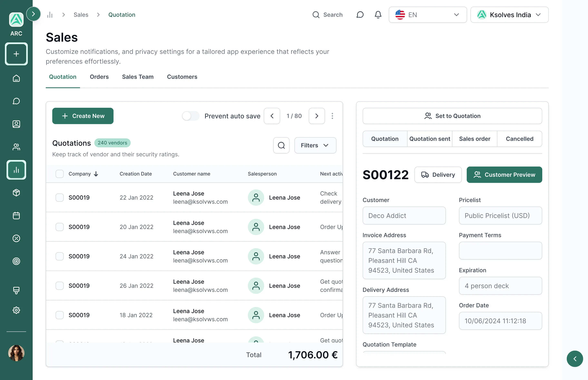This screenshot has width=588, height=380.
Task: Check the box for the 18 Jan 2022 row
Action: pyautogui.click(x=59, y=315)
